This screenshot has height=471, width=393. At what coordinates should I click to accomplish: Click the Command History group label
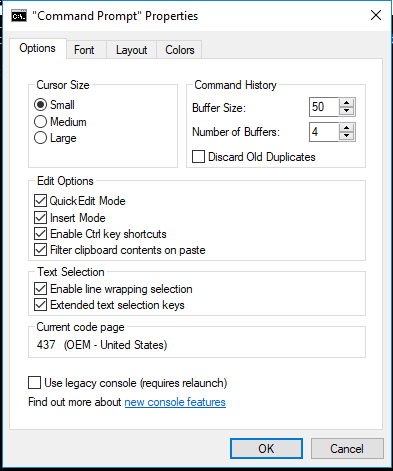tap(235, 85)
